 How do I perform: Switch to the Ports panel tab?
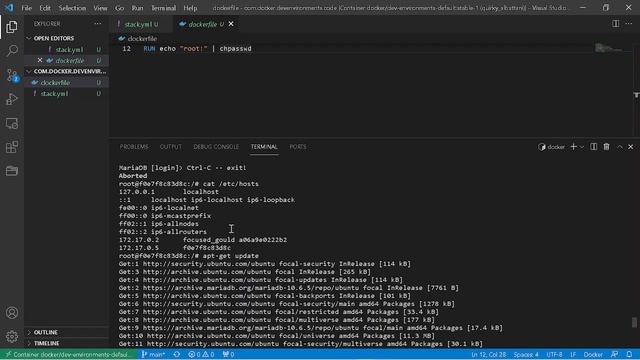click(298, 147)
